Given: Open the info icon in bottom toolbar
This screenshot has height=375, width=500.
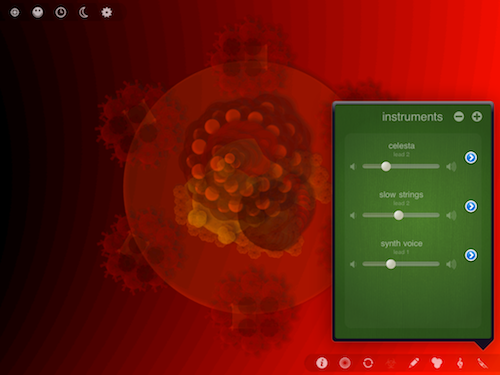Looking at the screenshot, I should pyautogui.click(x=322, y=363).
